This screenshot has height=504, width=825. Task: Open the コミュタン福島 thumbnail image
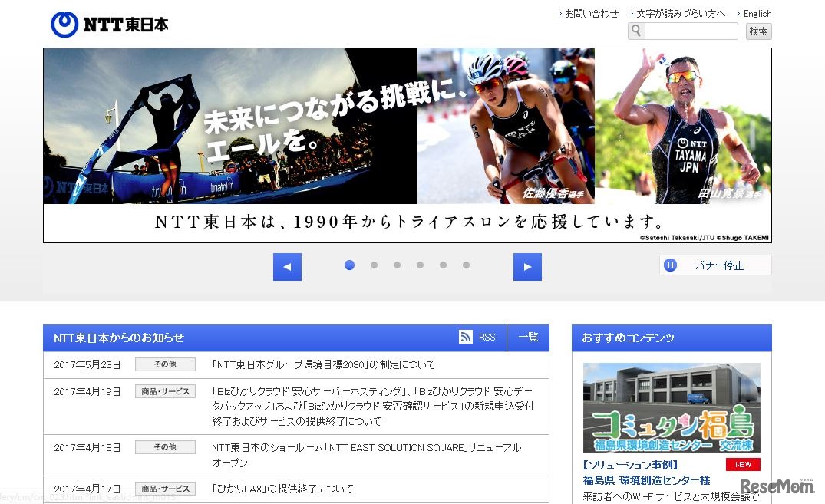[x=672, y=407]
